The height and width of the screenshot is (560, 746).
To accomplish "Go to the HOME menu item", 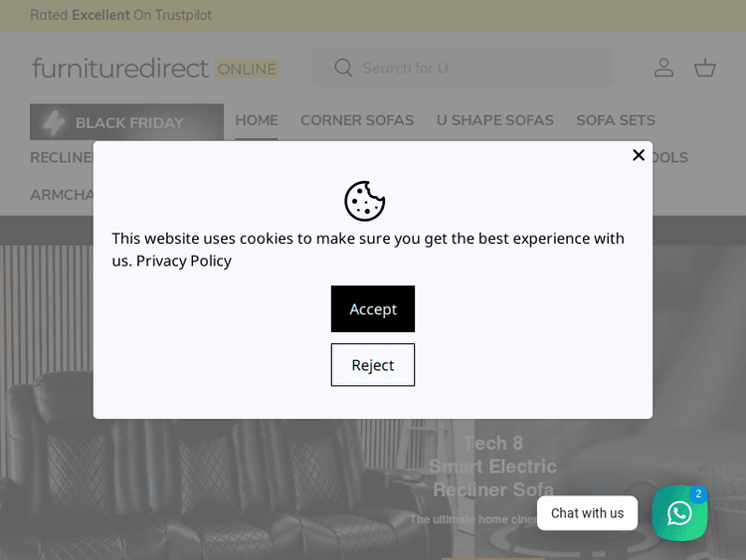I will pyautogui.click(x=257, y=120).
